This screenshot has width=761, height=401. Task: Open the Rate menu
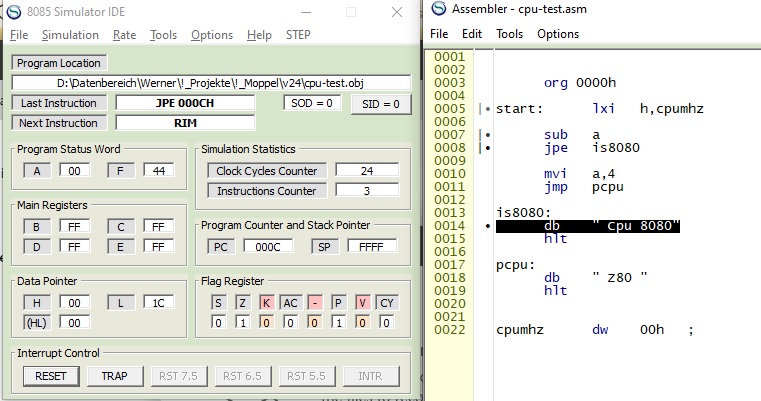click(x=124, y=35)
